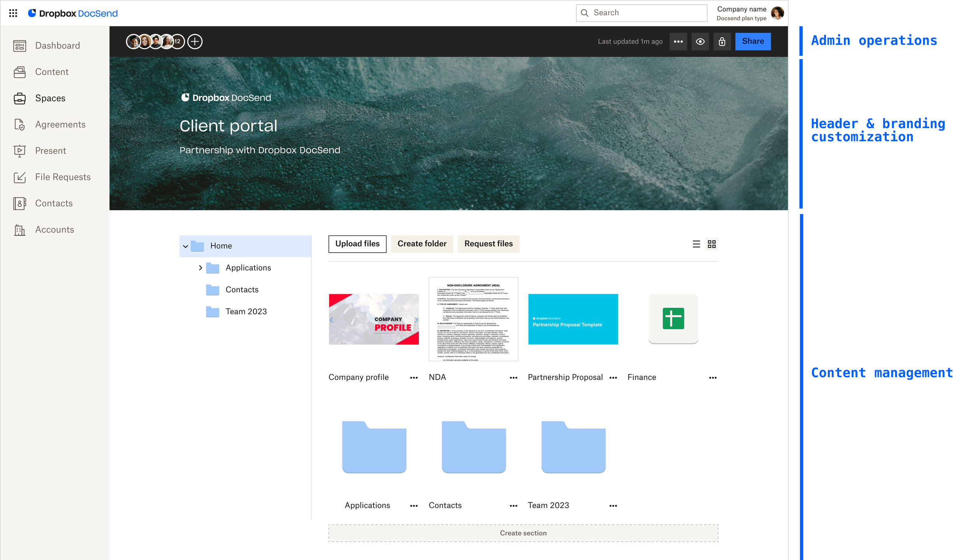This screenshot has height=560, width=973.
Task: Expand the Applications folder in tree
Action: click(x=200, y=268)
